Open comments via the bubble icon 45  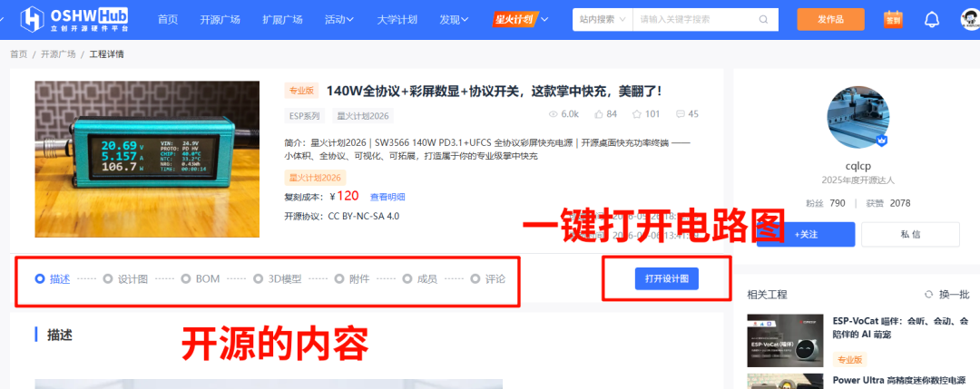pyautogui.click(x=681, y=114)
